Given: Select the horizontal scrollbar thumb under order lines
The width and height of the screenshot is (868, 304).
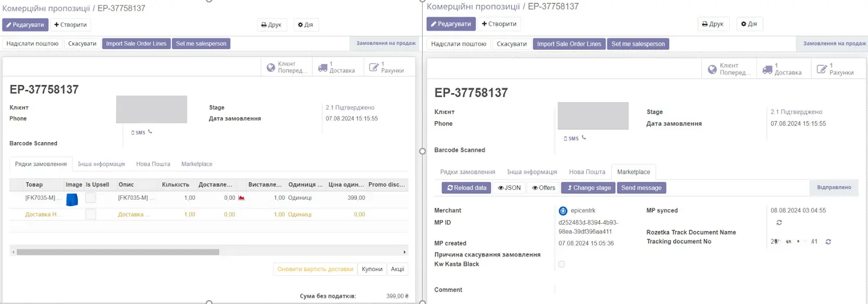Looking at the screenshot, I should pyautogui.click(x=118, y=252).
